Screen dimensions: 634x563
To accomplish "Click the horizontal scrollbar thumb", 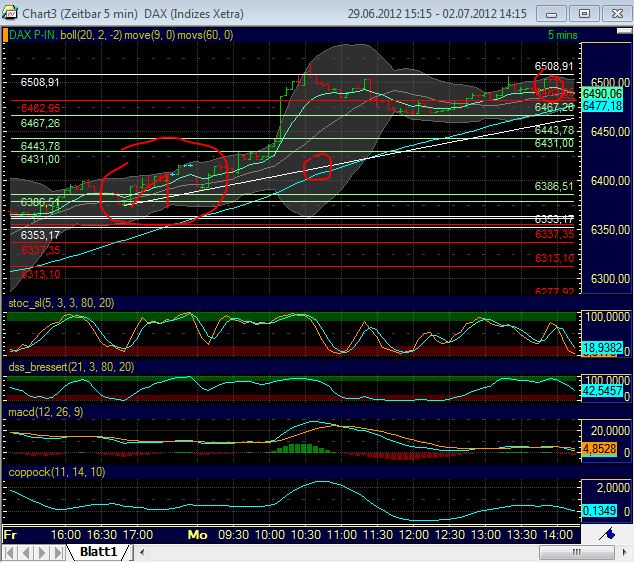I will click(x=576, y=552).
